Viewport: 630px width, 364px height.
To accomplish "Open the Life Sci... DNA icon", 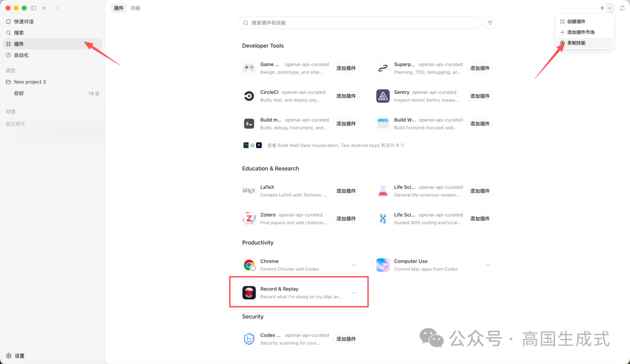I will point(383,218).
